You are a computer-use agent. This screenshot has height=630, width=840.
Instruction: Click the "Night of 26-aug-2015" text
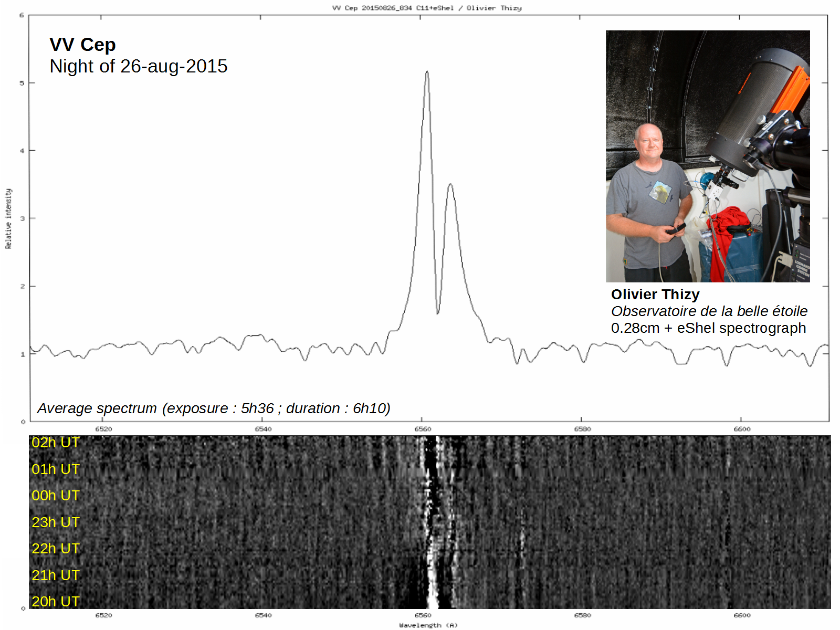tap(138, 66)
